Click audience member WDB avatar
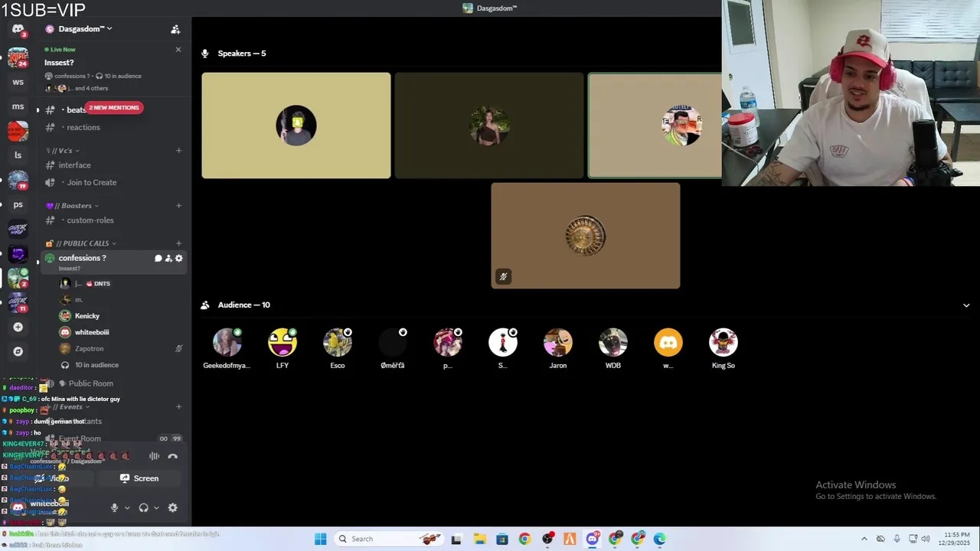Viewport: 980px width, 551px height. click(613, 343)
